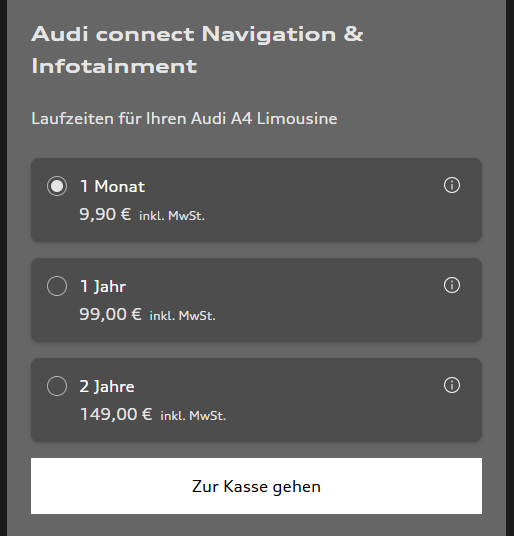514x536 pixels.
Task: Click the "1 Monat" duration label
Action: pyautogui.click(x=112, y=187)
